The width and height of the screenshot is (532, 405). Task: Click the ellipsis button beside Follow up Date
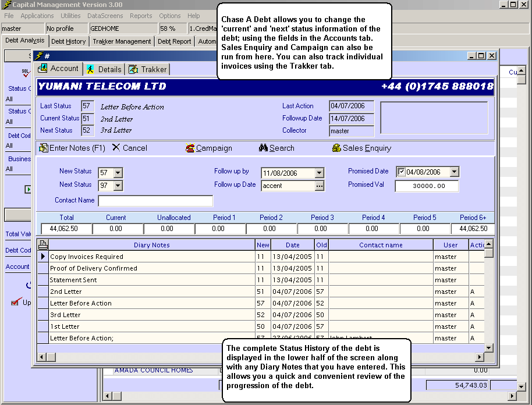[x=319, y=186]
